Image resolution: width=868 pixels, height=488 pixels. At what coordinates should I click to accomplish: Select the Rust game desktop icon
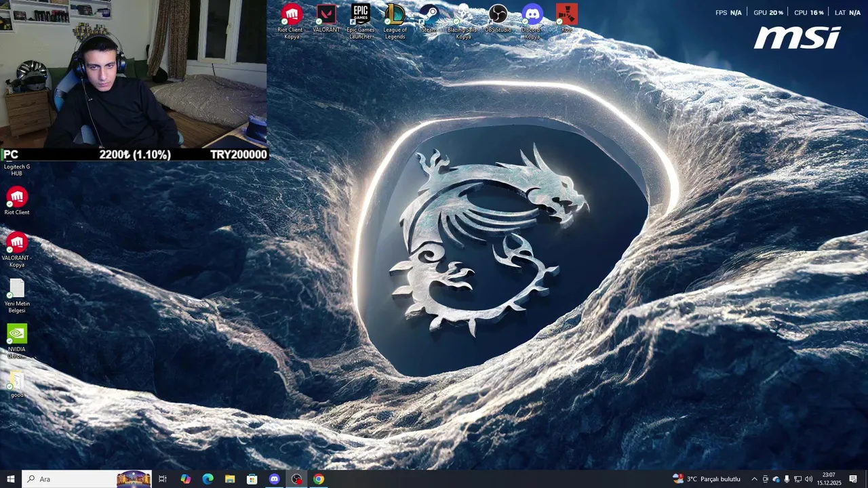click(x=567, y=18)
